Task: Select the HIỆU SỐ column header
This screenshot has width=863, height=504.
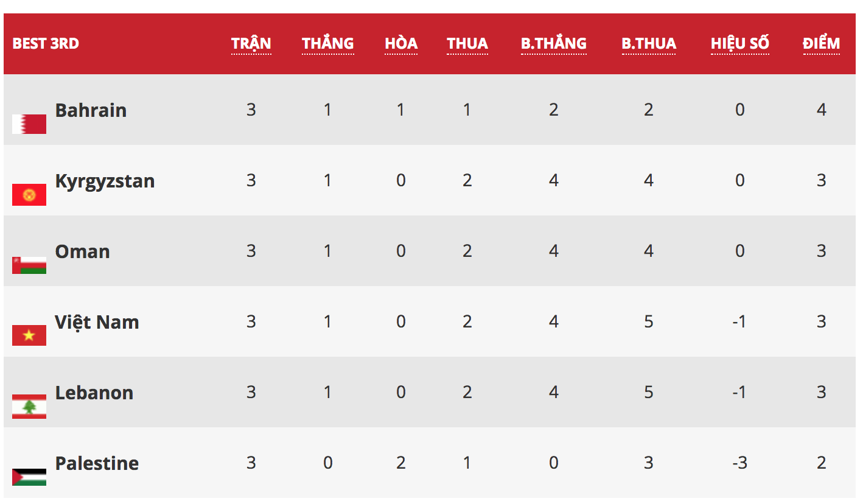Action: point(739,44)
